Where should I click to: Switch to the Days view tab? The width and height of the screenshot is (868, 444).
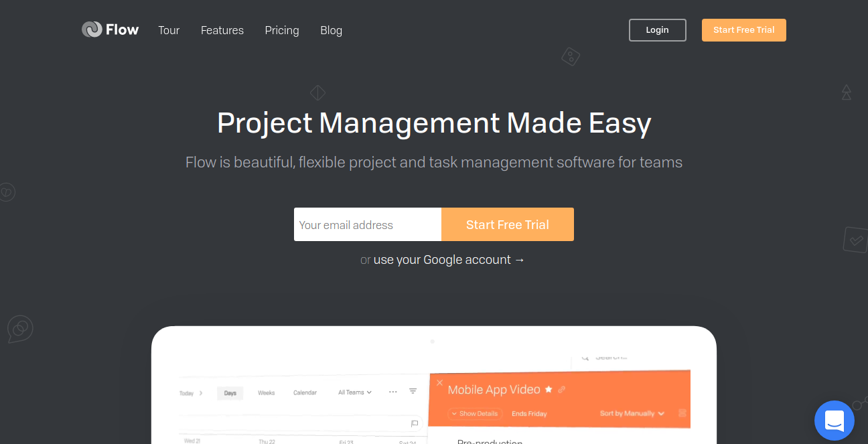(230, 393)
